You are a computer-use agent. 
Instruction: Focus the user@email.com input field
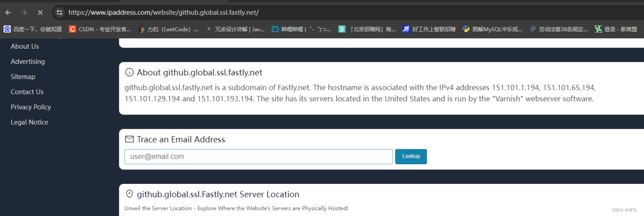(x=258, y=157)
